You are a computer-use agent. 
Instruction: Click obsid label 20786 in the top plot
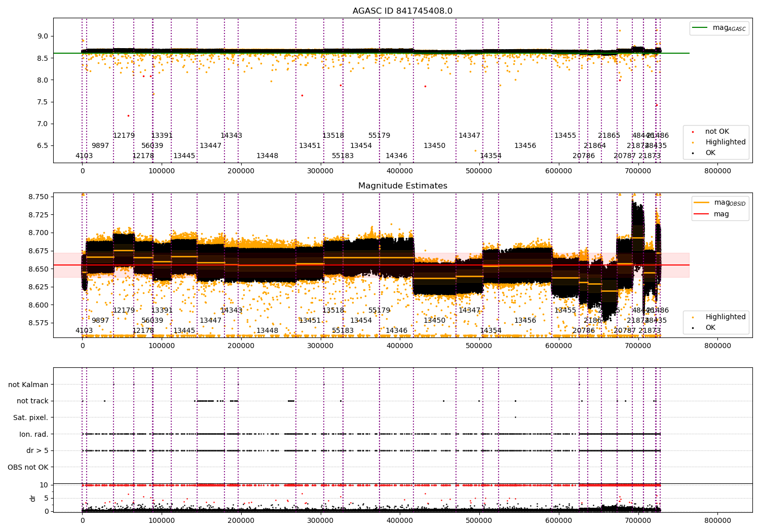click(x=584, y=156)
